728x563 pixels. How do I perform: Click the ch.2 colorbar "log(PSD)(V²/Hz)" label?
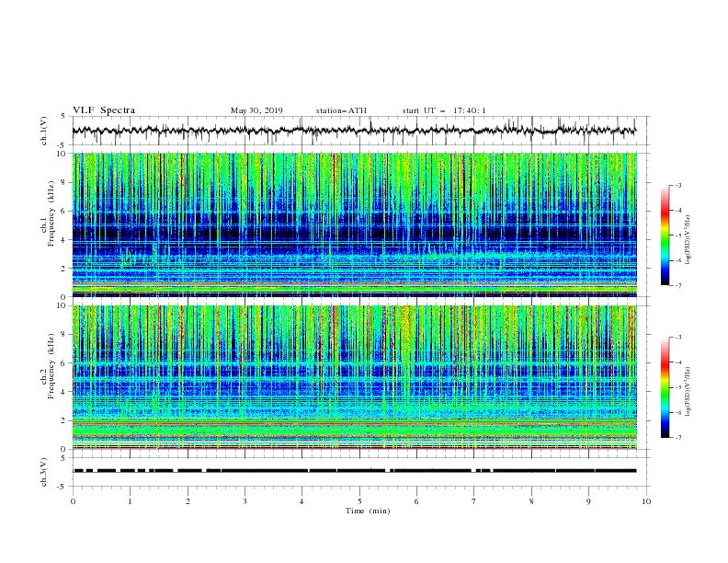click(x=688, y=392)
